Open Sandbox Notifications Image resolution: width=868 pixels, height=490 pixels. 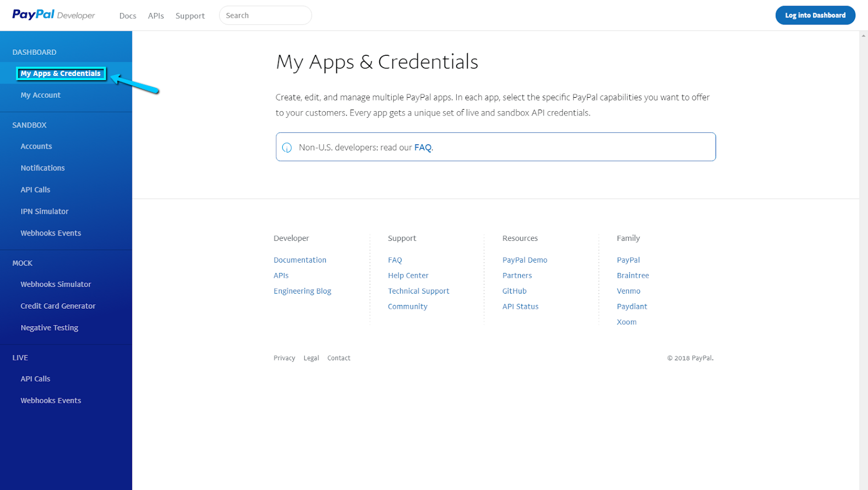coord(43,168)
